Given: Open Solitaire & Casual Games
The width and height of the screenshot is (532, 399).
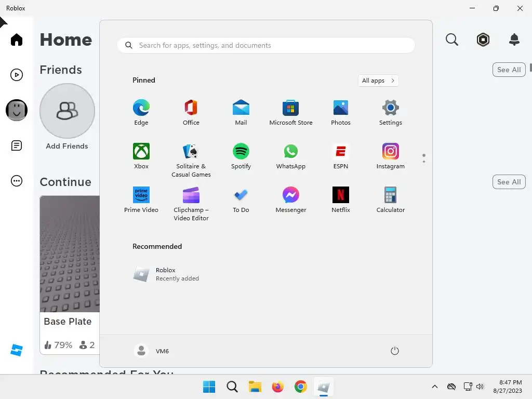Looking at the screenshot, I should 191,160.
